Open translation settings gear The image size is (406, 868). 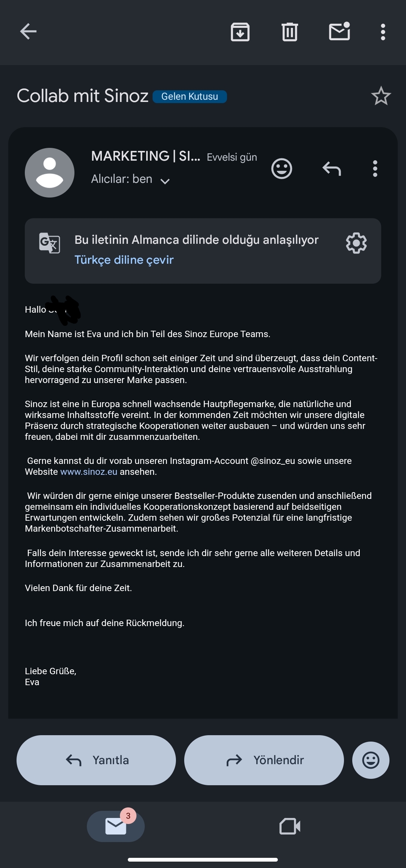[x=356, y=243]
